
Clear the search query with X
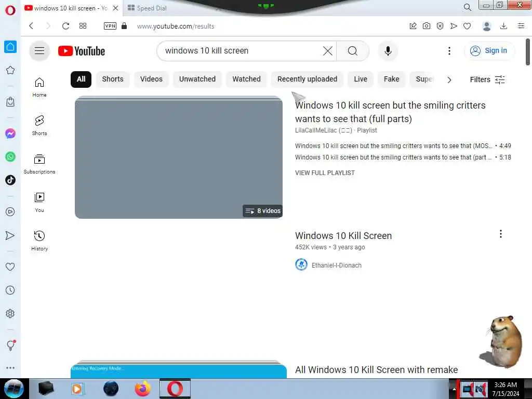[x=328, y=51]
